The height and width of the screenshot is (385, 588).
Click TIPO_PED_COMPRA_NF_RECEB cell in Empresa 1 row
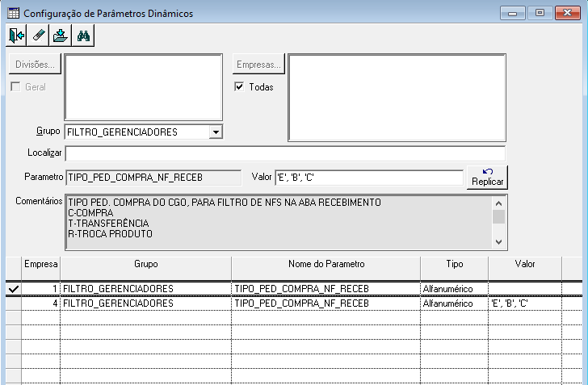[326, 289]
